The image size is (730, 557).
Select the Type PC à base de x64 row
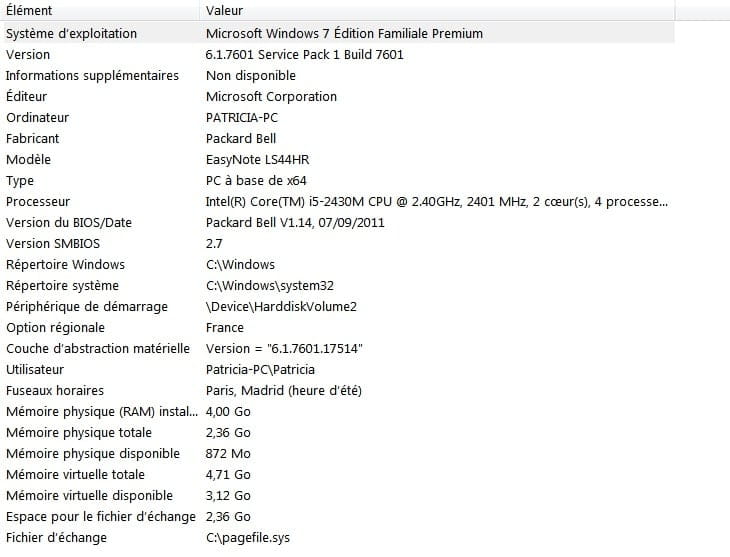click(x=338, y=180)
